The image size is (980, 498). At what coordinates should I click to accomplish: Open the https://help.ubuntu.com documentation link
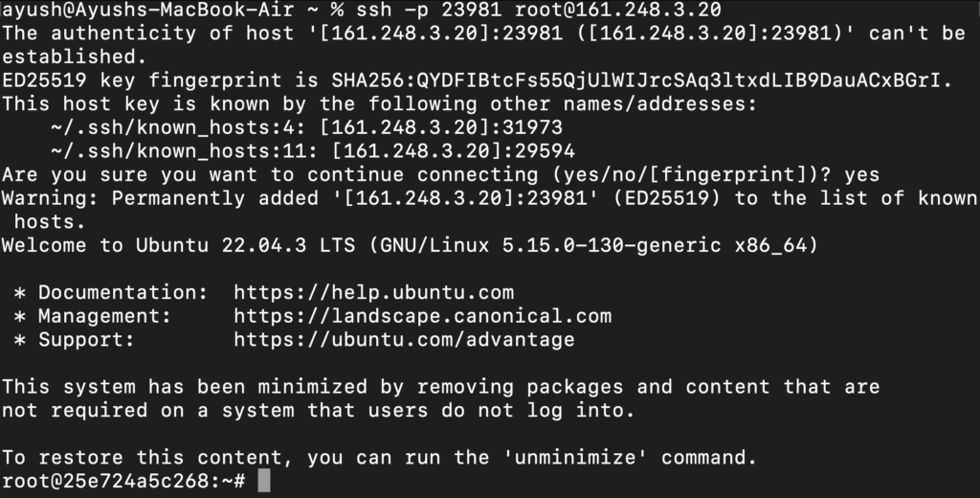[373, 292]
